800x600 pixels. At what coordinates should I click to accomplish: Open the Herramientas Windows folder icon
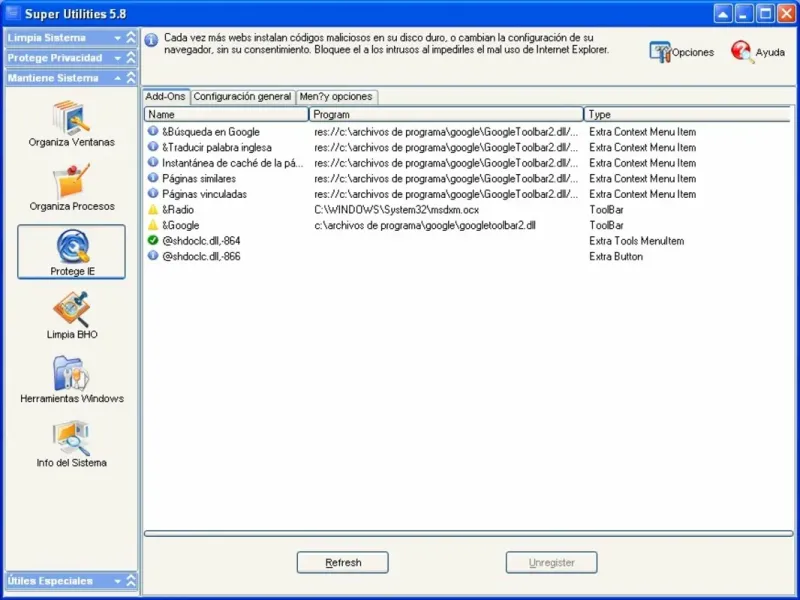pos(71,373)
